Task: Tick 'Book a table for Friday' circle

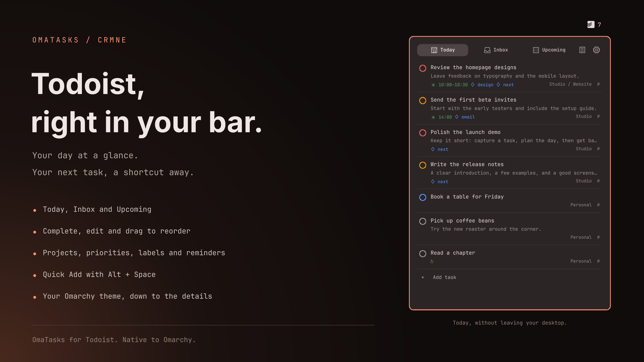Action: pos(423,197)
